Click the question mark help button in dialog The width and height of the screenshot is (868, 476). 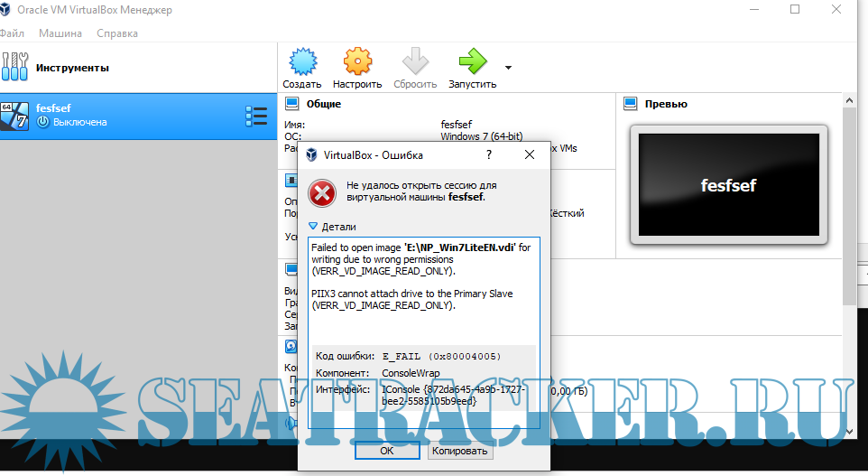pyautogui.click(x=489, y=155)
